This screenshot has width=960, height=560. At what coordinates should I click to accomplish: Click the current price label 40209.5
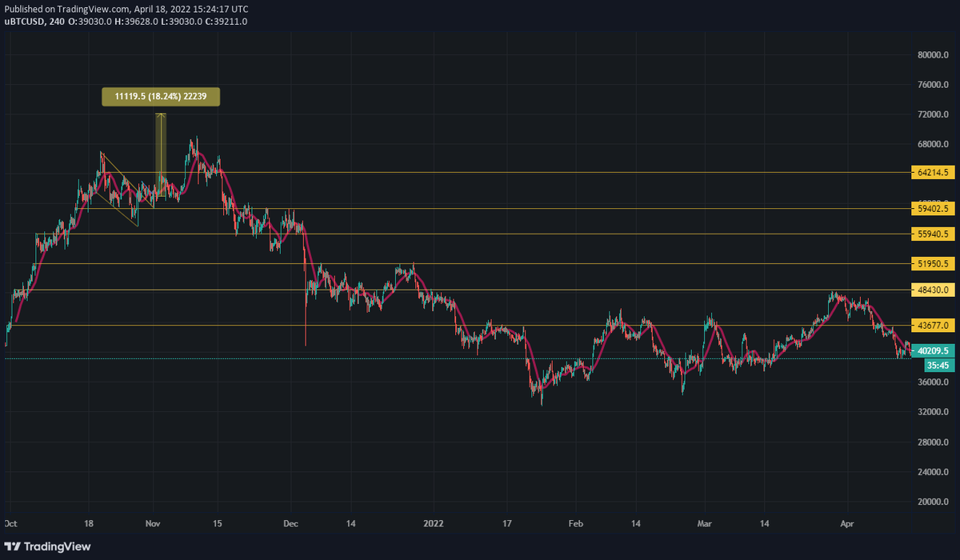[x=934, y=350]
